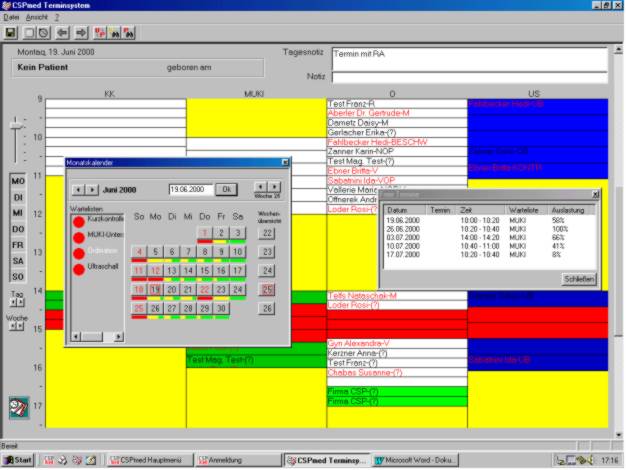Go forward with the right arrow toolbar icon
The image size is (626, 470).
[81, 33]
